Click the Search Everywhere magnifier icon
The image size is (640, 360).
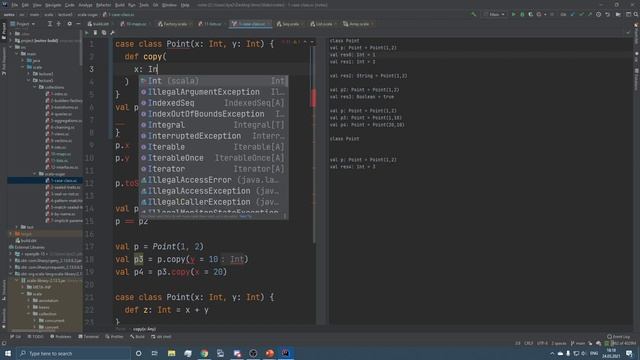636,14
